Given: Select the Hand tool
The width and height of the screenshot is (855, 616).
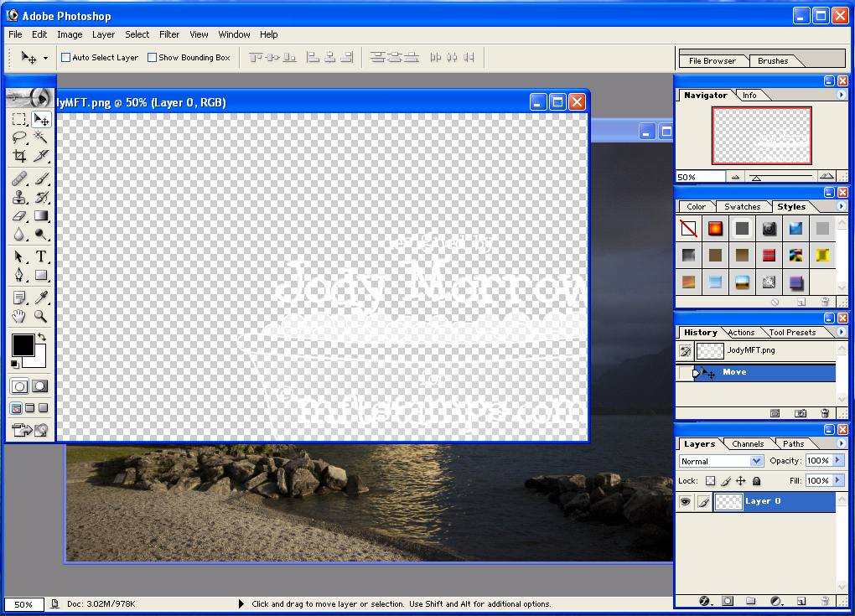Looking at the screenshot, I should pos(19,316).
